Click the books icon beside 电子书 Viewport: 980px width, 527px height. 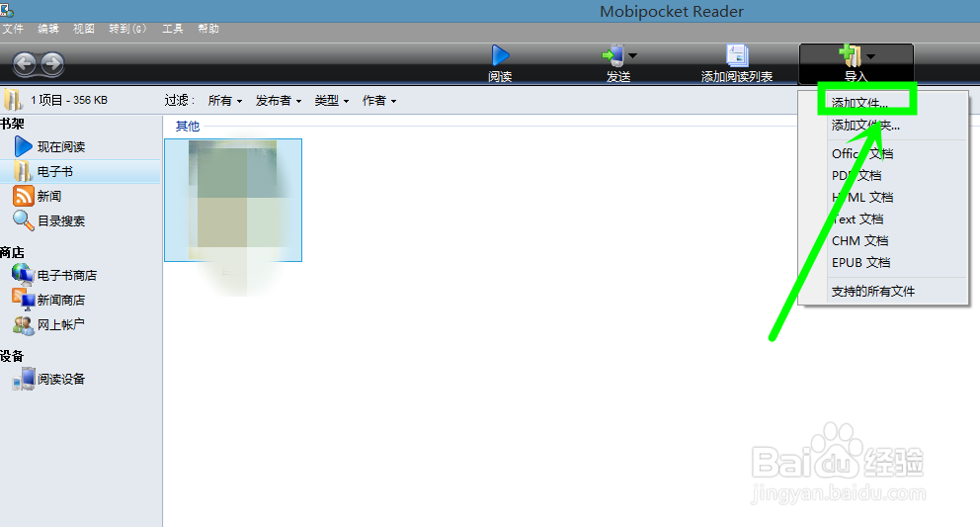(23, 171)
